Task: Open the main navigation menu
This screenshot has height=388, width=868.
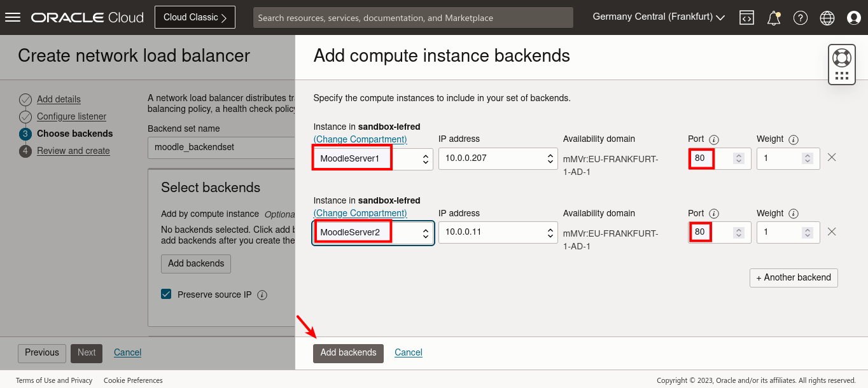Action: click(x=13, y=17)
